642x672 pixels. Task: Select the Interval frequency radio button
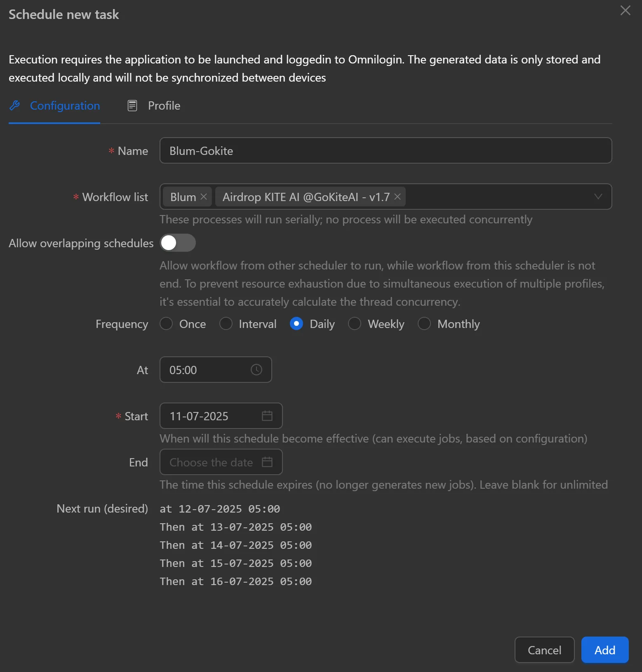coord(226,324)
